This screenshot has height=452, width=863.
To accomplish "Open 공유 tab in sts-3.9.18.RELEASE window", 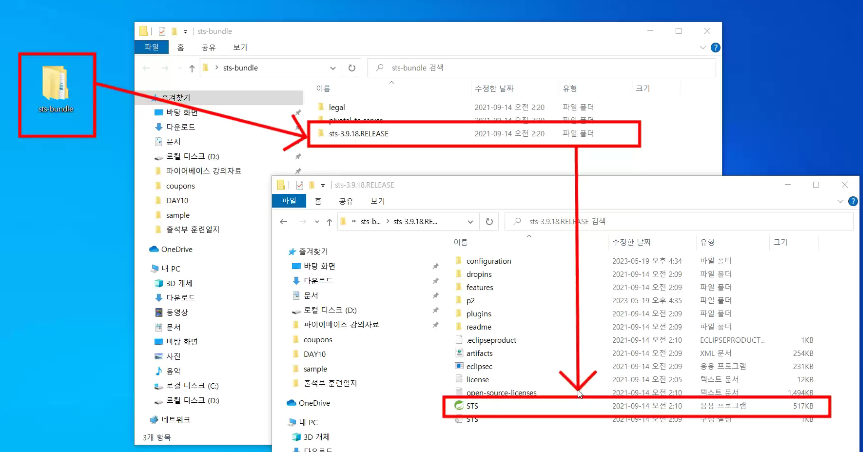I will coord(346,201).
